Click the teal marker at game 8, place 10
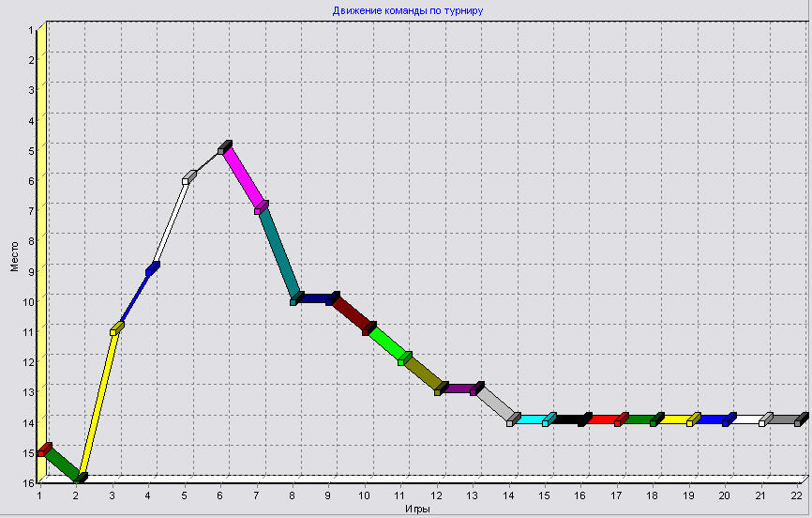This screenshot has width=812, height=518. click(x=296, y=298)
